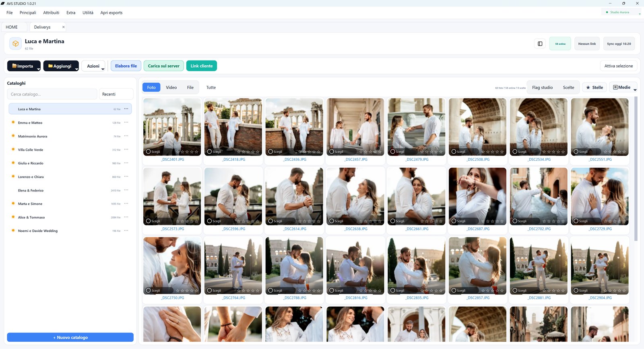Filter by star rating with Stelle

594,87
